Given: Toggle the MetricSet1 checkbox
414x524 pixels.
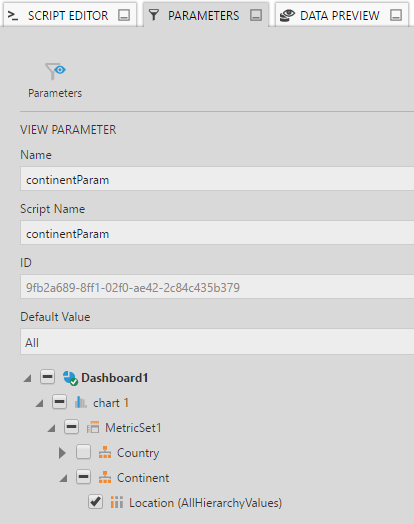Looking at the screenshot, I should click(72, 427).
